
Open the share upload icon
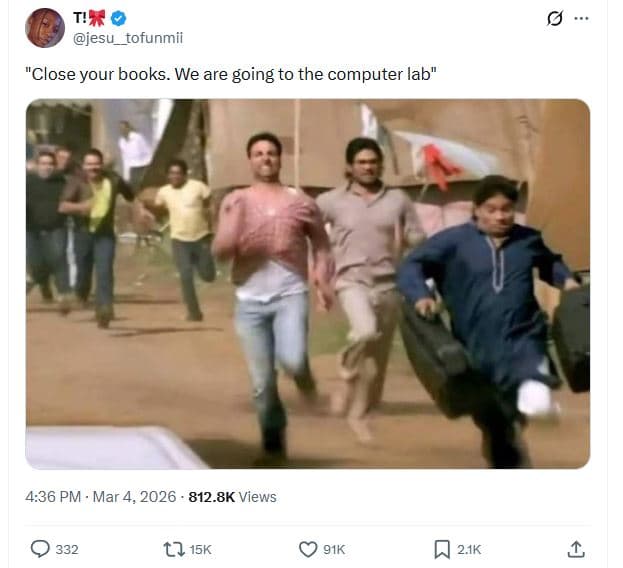tap(576, 549)
